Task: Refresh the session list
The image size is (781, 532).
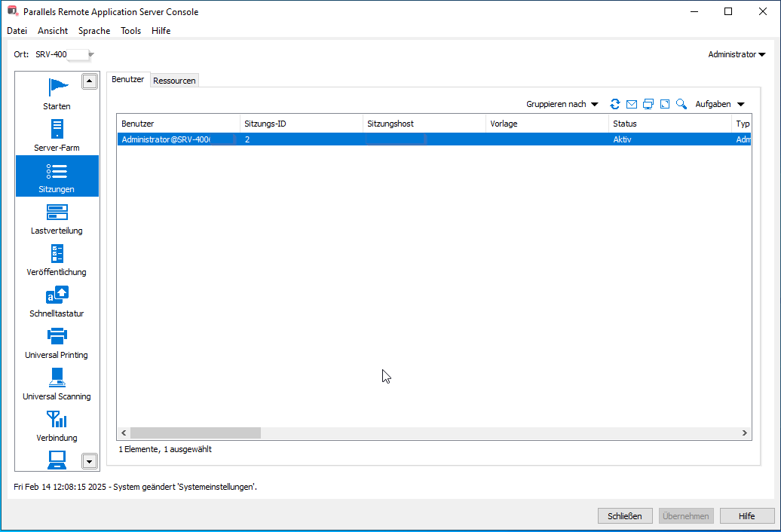Action: (x=615, y=104)
